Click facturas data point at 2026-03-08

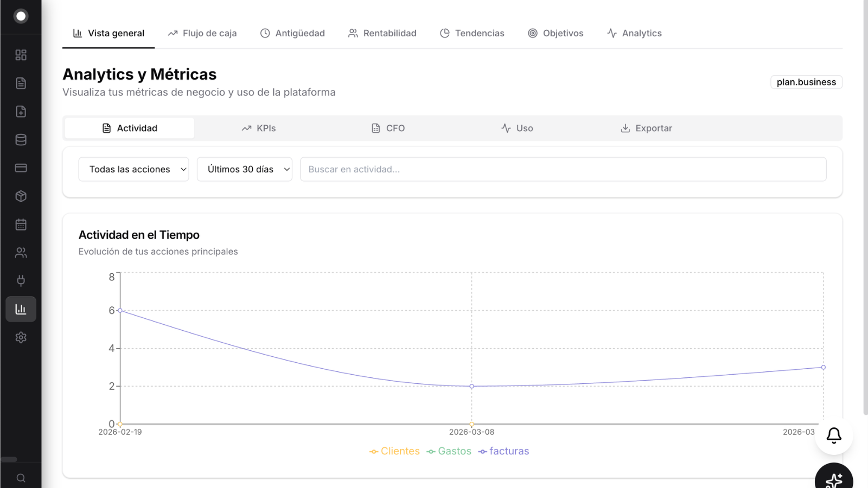click(471, 386)
